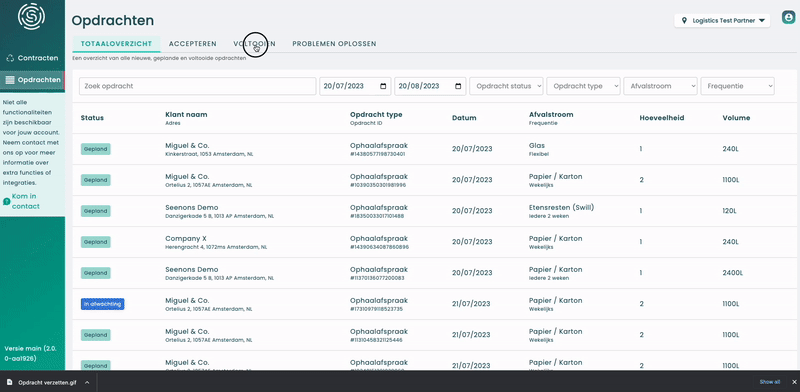This screenshot has height=392, width=800.
Task: Expand the Opdracht type filter
Action: [583, 86]
